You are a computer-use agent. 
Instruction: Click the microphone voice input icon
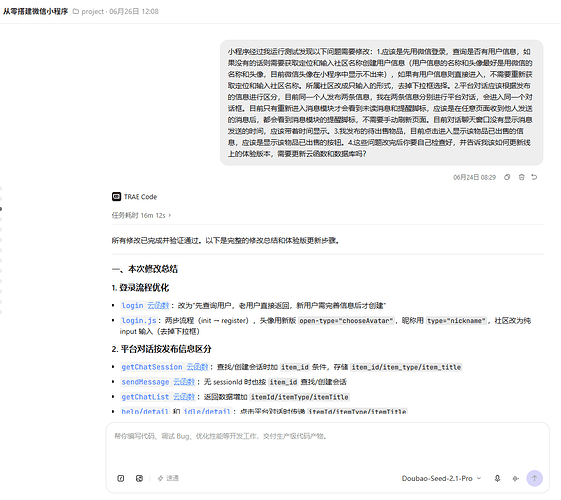[497, 478]
